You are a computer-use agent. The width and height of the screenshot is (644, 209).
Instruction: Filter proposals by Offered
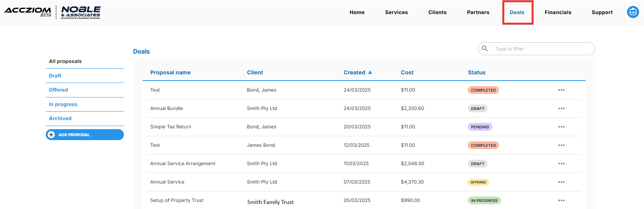pyautogui.click(x=58, y=90)
